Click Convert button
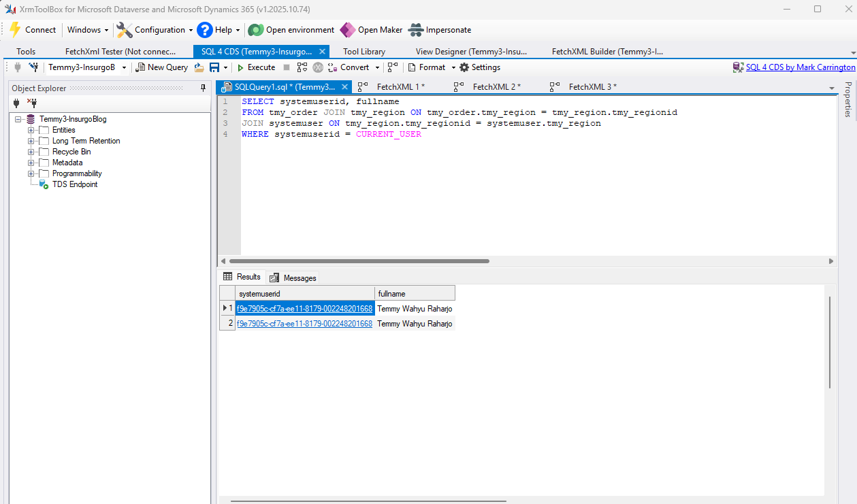This screenshot has width=857, height=504. [x=349, y=67]
